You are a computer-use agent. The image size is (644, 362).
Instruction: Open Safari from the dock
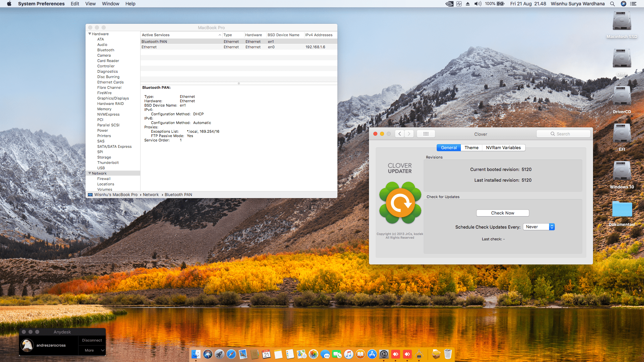pyautogui.click(x=231, y=354)
